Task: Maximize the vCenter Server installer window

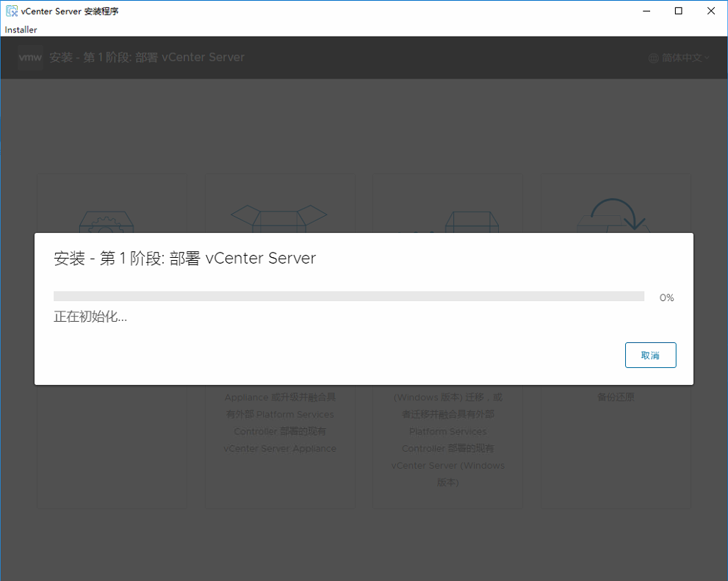Action: click(x=678, y=11)
